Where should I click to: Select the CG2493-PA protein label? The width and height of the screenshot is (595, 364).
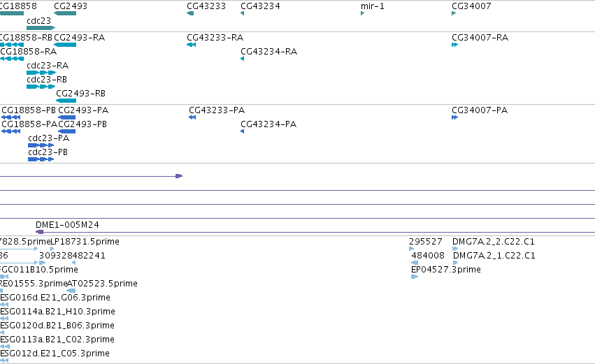(83, 110)
